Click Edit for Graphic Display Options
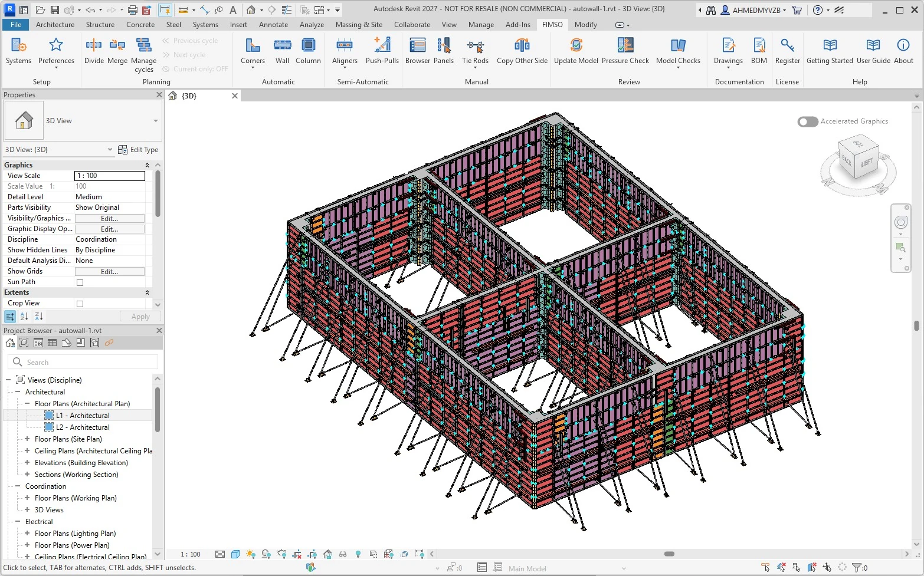Viewport: 924px width, 576px height. (x=109, y=229)
